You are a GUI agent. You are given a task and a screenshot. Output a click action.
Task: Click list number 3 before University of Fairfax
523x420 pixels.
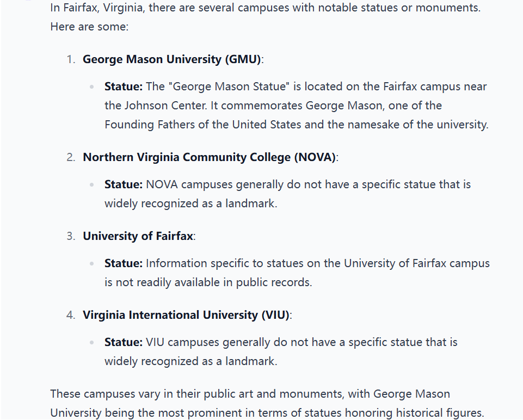[x=71, y=236]
